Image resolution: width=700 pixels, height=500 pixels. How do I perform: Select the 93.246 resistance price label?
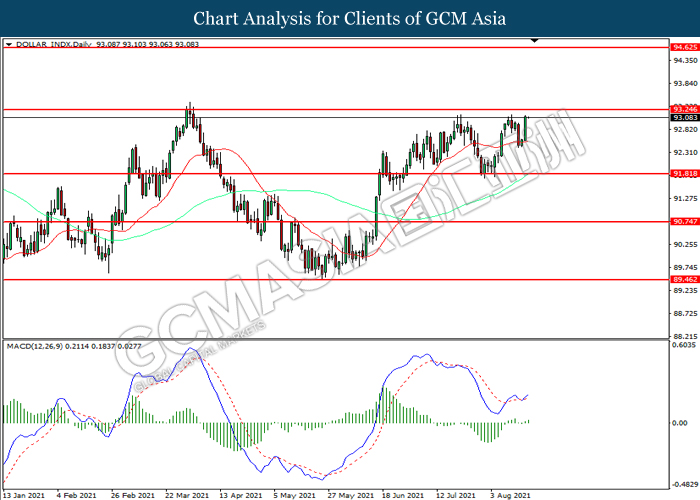point(685,109)
